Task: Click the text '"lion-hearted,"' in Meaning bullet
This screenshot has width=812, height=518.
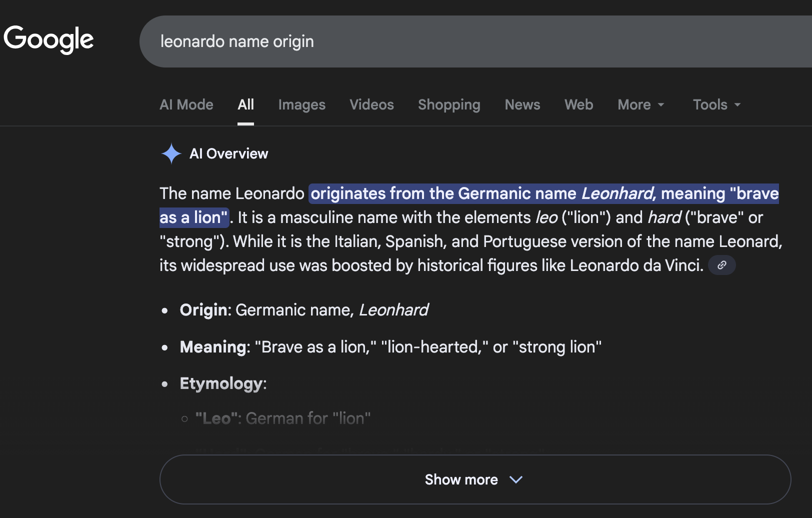Action: (434, 347)
